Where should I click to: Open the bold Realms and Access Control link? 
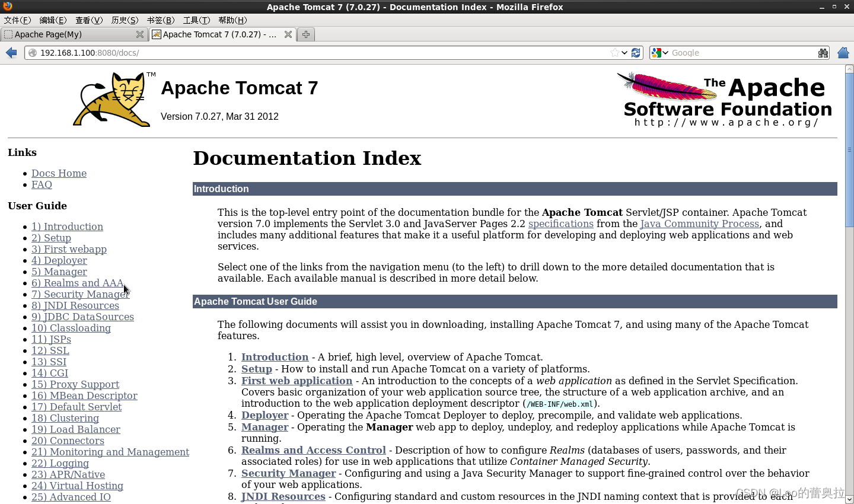pyautogui.click(x=314, y=450)
